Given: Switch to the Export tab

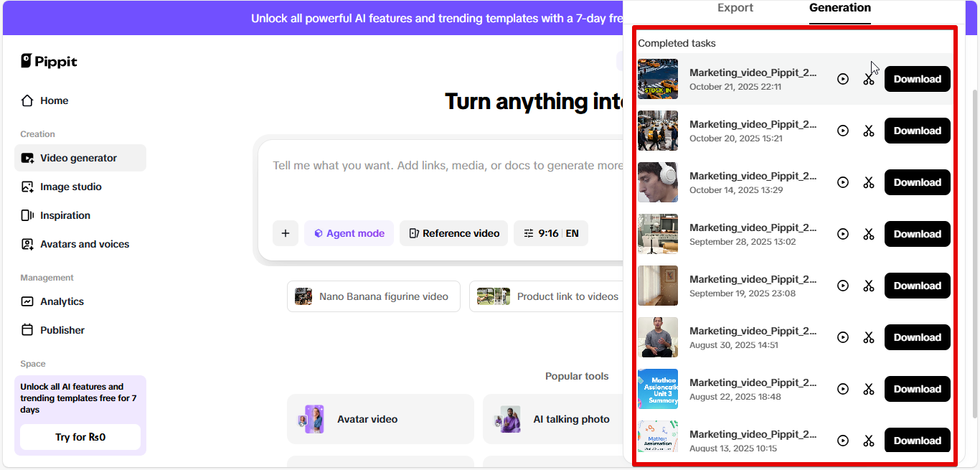Looking at the screenshot, I should (735, 8).
